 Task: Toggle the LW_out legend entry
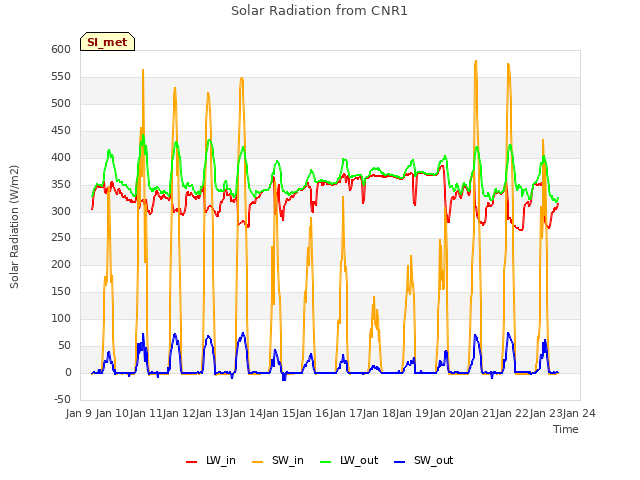coord(349,460)
